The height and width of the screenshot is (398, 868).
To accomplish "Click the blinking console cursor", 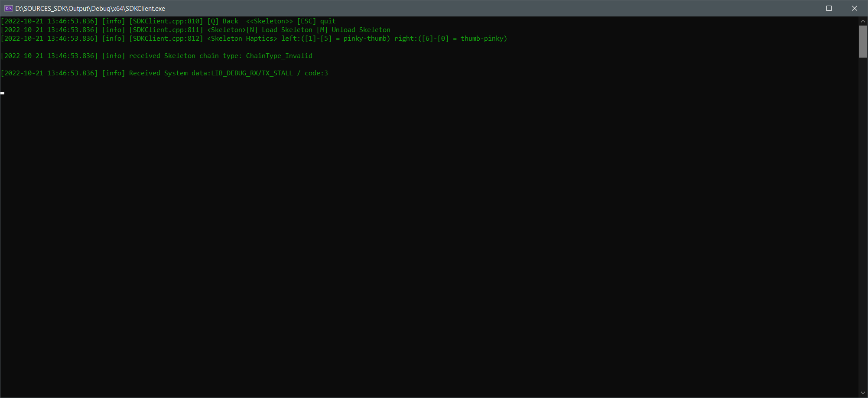I will 3,93.
